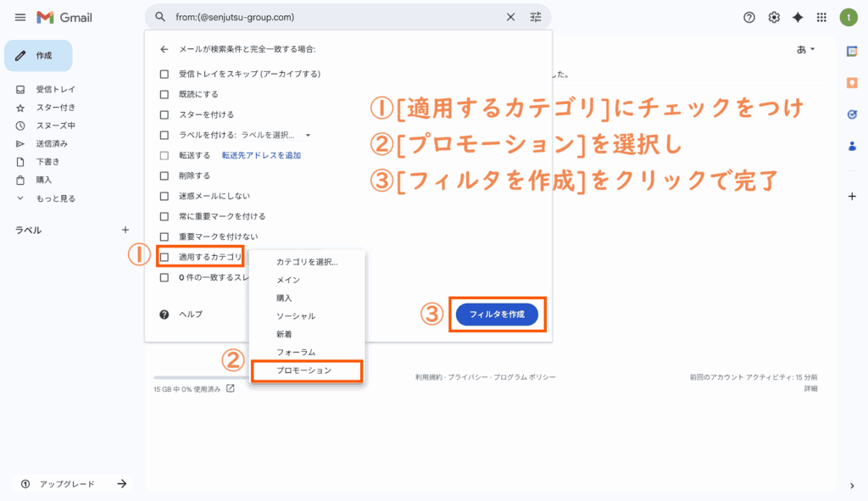Viewport: 868px width, 501px height.
Task: Enable the スターを付ける checkbox
Action: pos(165,114)
